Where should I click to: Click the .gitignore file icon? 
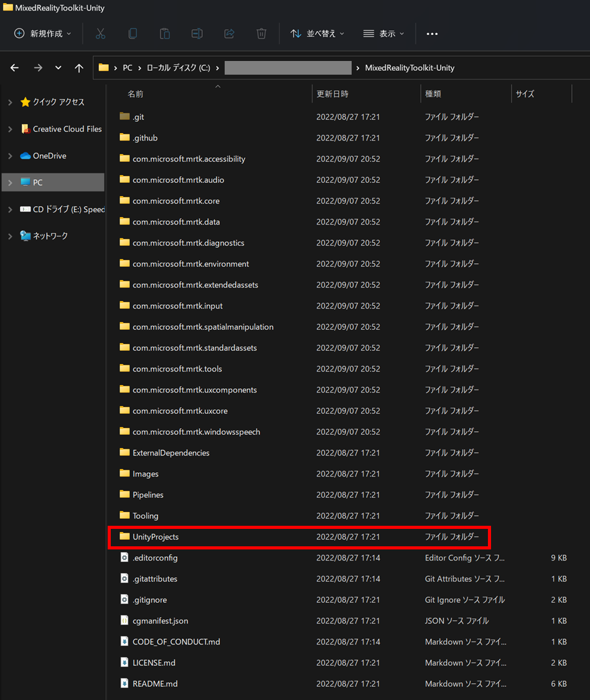124,599
